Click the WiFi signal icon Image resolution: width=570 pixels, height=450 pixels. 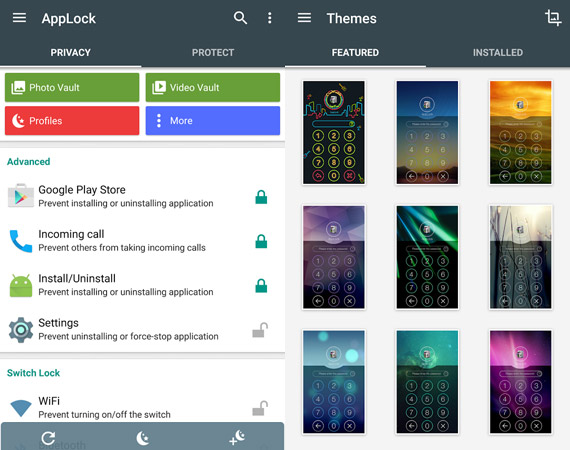[21, 408]
